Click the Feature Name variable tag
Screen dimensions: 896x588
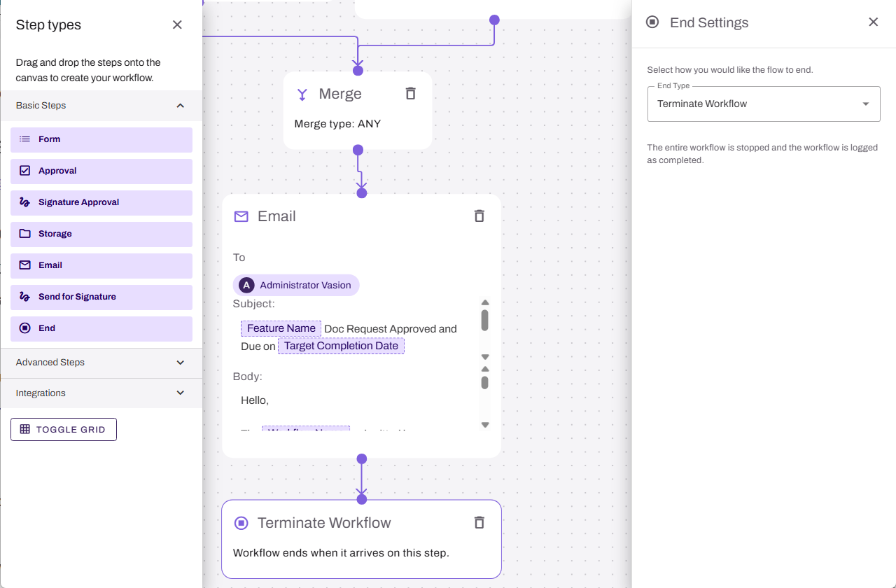(281, 328)
